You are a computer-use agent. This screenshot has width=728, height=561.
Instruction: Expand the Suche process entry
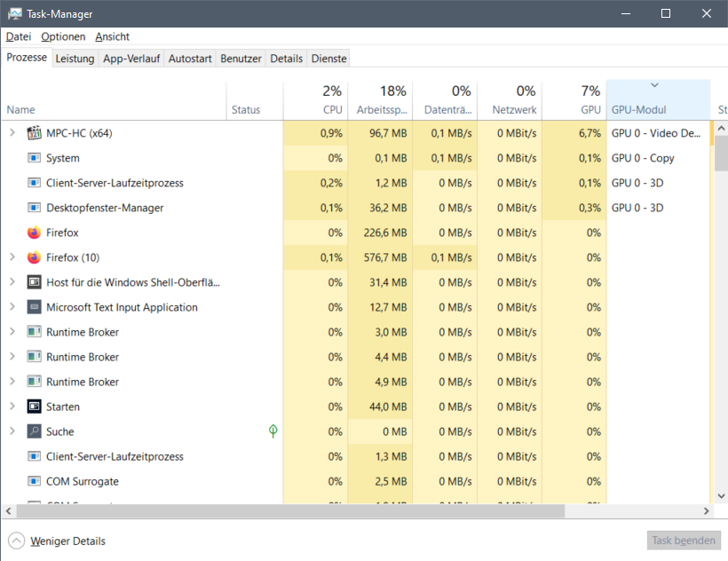click(x=12, y=431)
